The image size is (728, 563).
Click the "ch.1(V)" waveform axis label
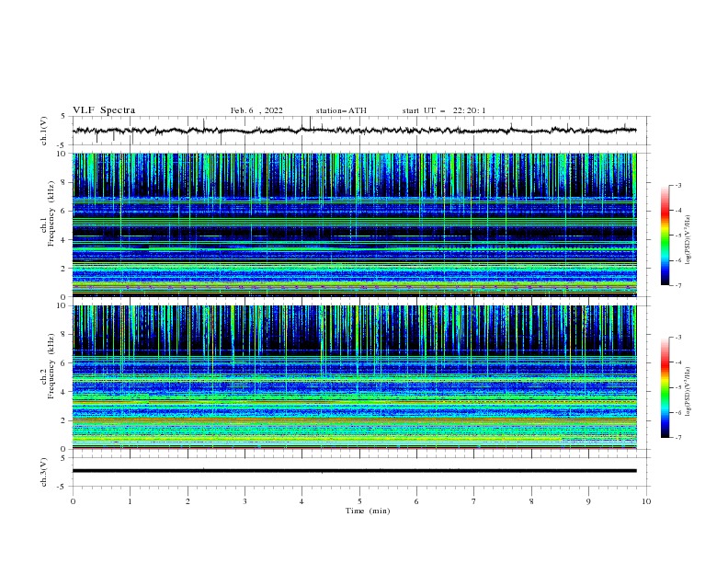(44, 131)
